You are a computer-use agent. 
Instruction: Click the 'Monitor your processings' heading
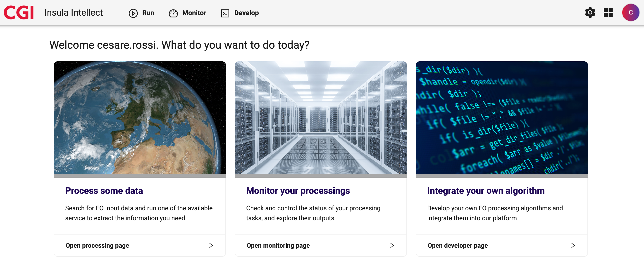(298, 191)
